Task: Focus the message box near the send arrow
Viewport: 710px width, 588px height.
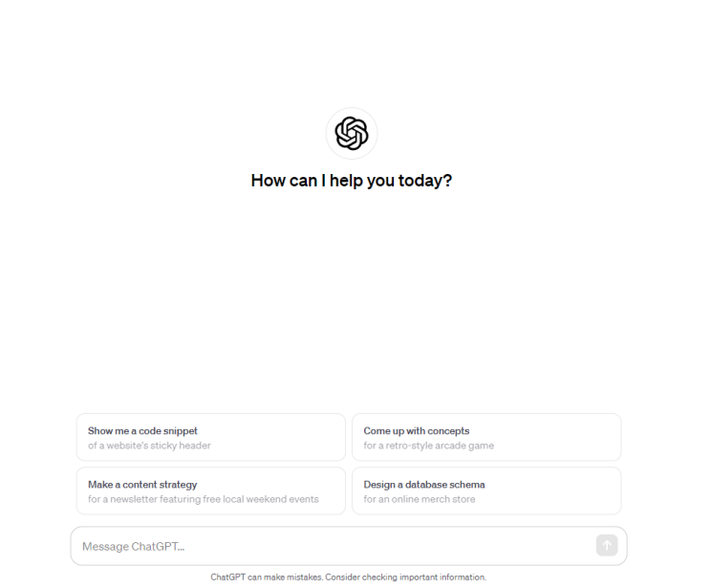Action: (x=564, y=546)
